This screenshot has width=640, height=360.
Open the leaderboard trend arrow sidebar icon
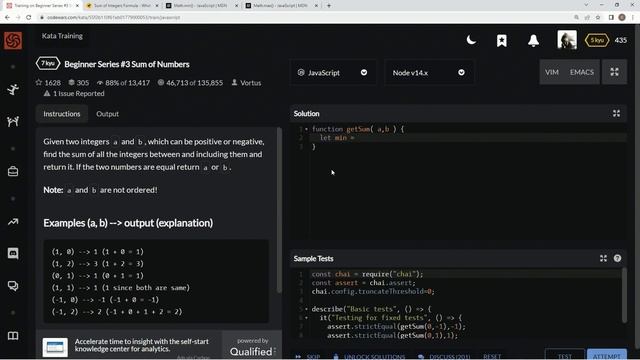click(13, 222)
